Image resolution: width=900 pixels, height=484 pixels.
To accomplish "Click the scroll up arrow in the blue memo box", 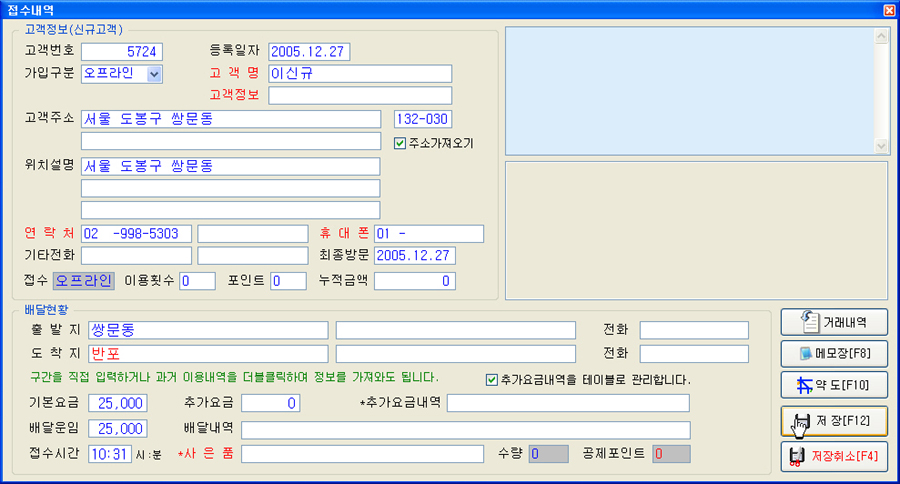I will 882,36.
